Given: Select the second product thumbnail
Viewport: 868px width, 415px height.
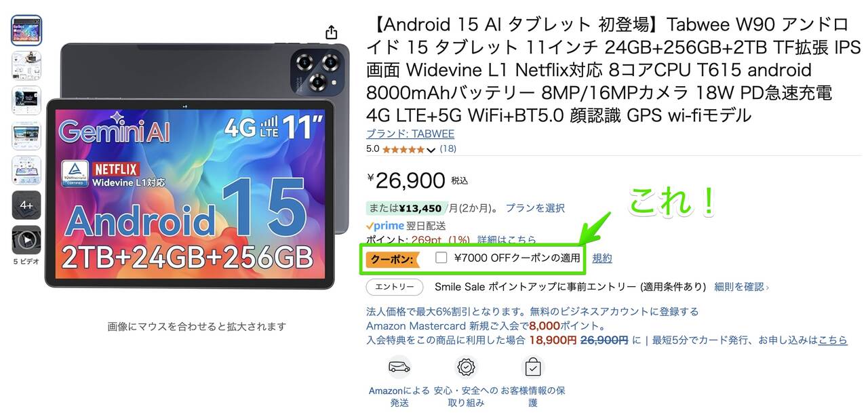Looking at the screenshot, I should (x=26, y=66).
